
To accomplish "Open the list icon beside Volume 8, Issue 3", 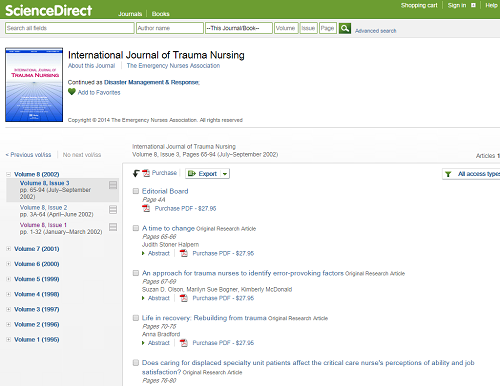I will tap(113, 185).
